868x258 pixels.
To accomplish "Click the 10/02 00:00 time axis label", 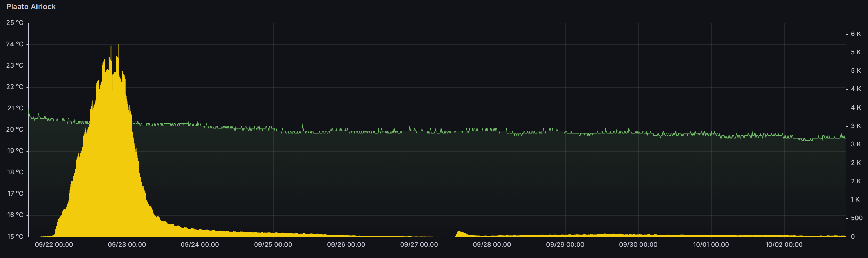I will [x=784, y=245].
